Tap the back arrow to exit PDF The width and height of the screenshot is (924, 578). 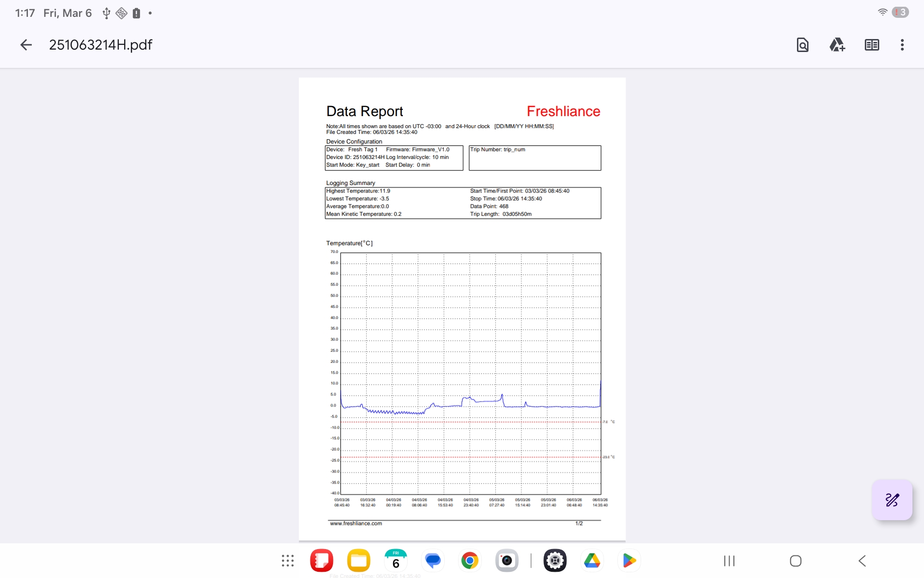pyautogui.click(x=26, y=45)
